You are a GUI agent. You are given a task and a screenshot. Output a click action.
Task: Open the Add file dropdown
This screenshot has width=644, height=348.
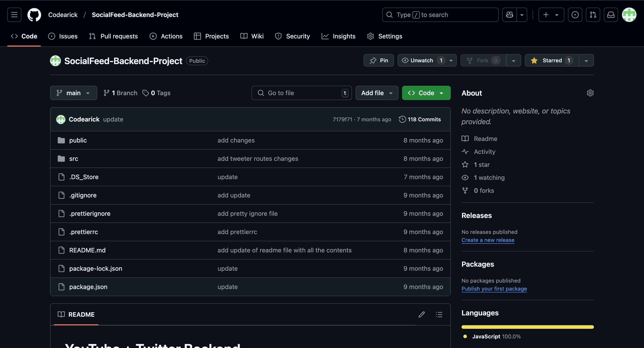[377, 93]
